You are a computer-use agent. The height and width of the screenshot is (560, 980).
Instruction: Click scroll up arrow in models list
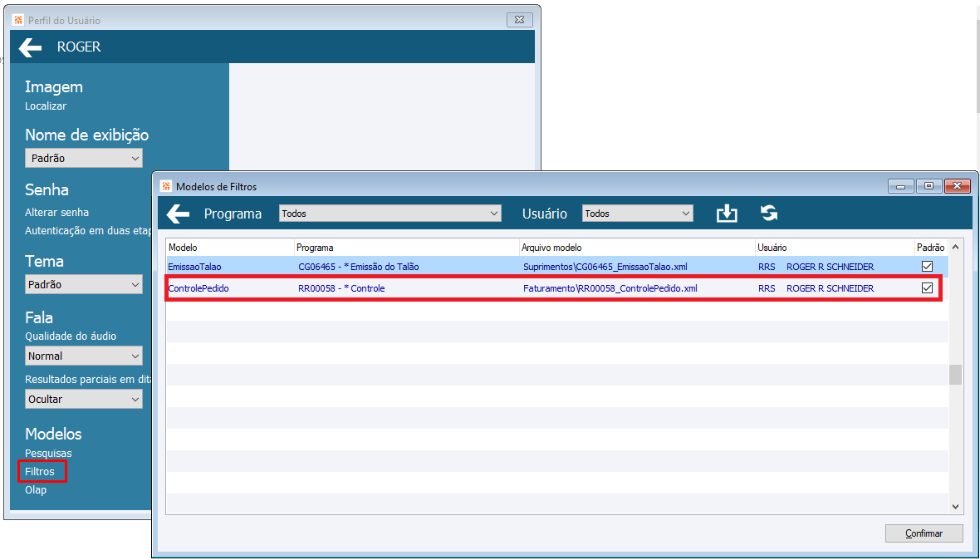coord(955,247)
